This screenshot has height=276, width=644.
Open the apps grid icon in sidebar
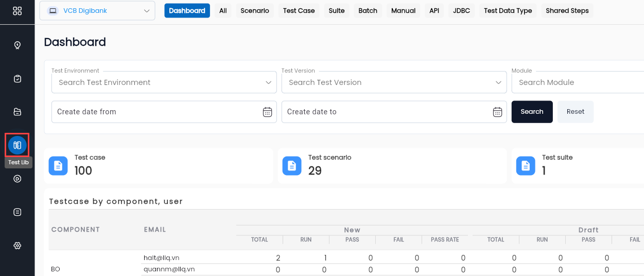(x=17, y=11)
